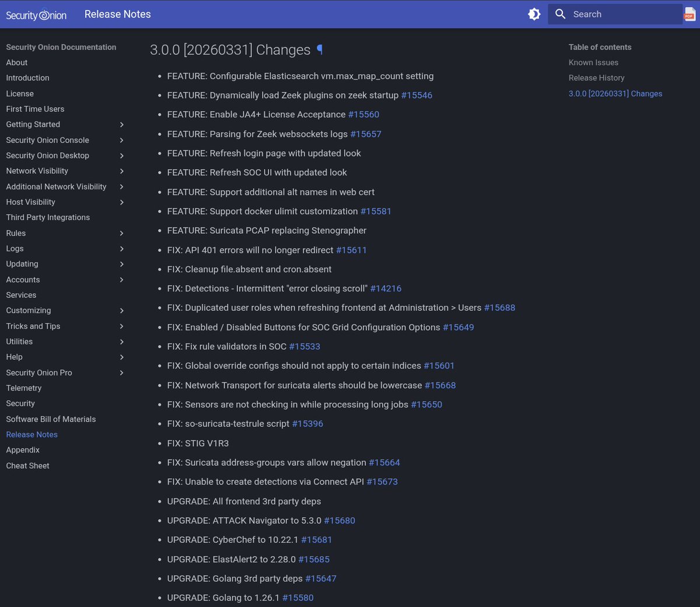Click Security Onion Documentation sidebar title
The width and height of the screenshot is (700, 607).
(x=61, y=47)
